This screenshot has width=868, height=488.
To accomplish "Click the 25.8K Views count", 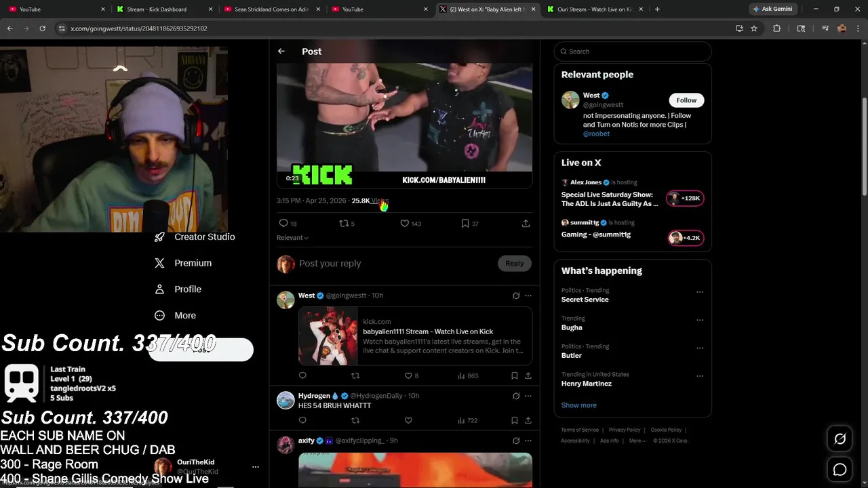I will [x=370, y=201].
